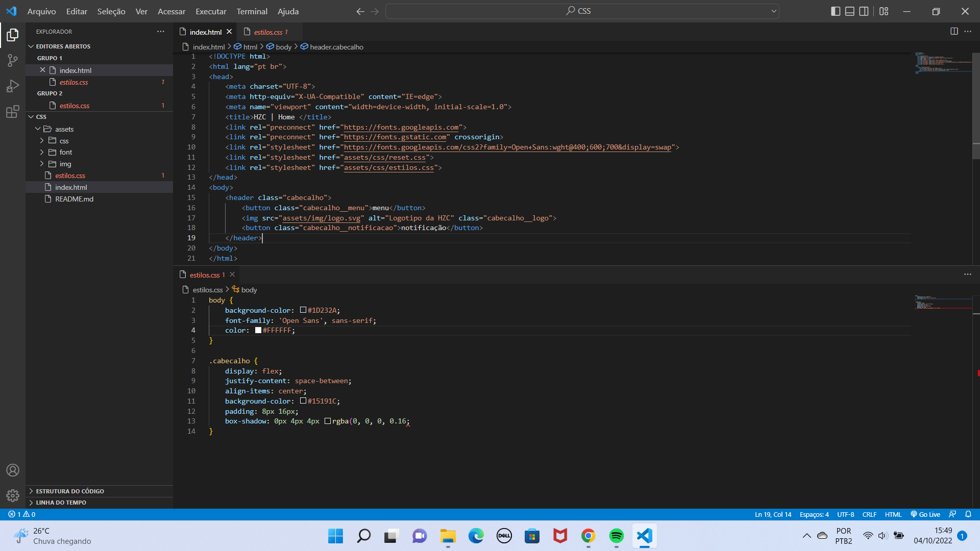This screenshot has height=551, width=980.
Task: Open more actions menu of bottom editor group
Action: pyautogui.click(x=968, y=274)
